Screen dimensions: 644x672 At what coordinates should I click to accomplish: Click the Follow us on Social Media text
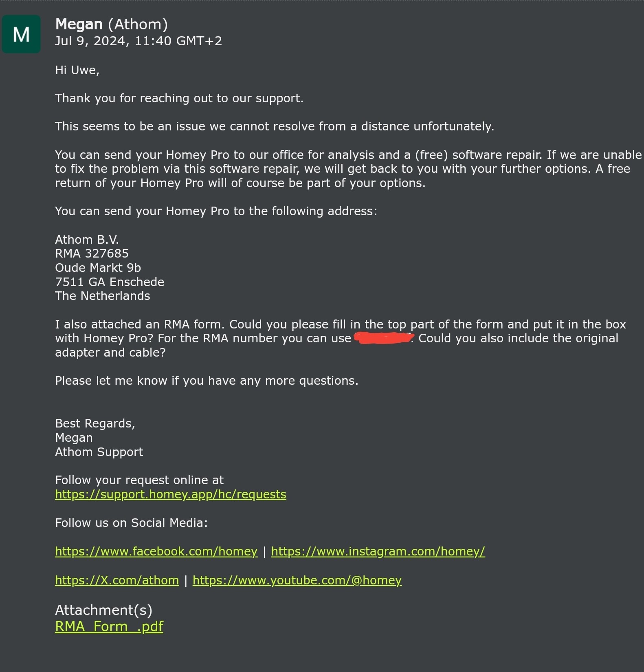pyautogui.click(x=131, y=523)
